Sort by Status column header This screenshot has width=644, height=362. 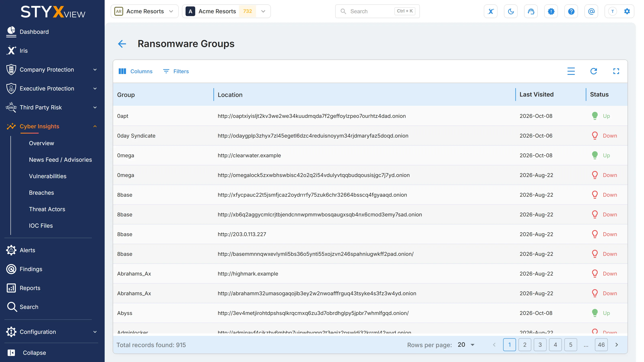(x=599, y=95)
